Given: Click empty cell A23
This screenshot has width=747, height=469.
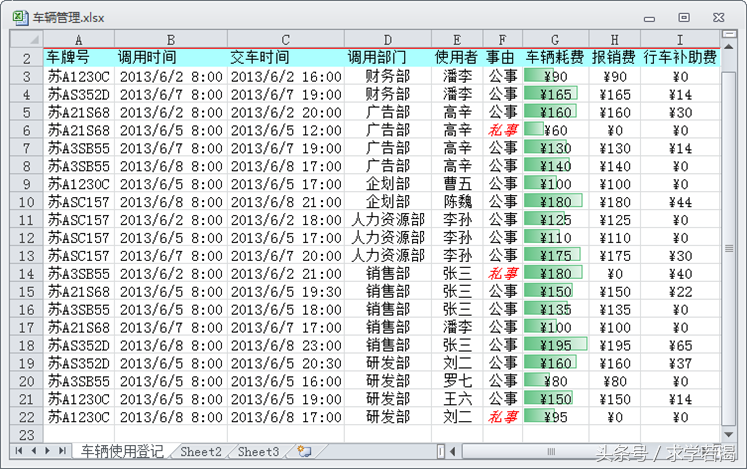Looking at the screenshot, I should (79, 435).
